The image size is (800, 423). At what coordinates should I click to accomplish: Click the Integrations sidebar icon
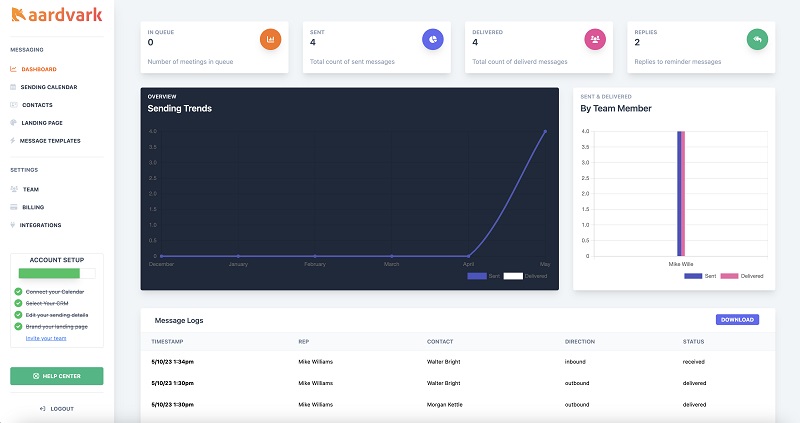13,225
